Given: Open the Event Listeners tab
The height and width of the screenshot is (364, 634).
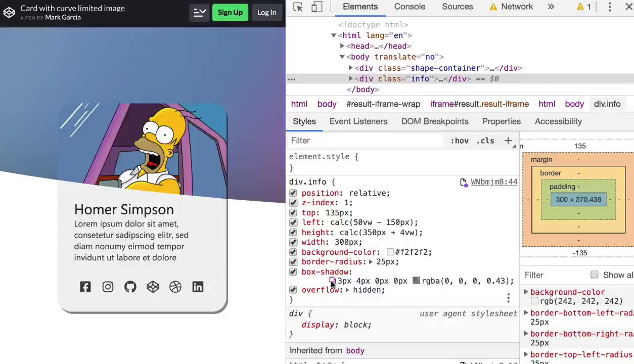Looking at the screenshot, I should (358, 121).
